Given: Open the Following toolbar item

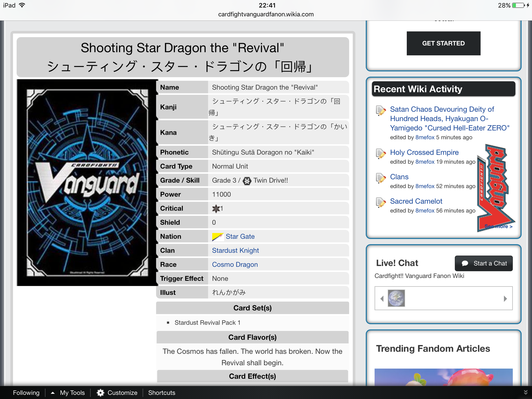Looking at the screenshot, I should [x=26, y=393].
